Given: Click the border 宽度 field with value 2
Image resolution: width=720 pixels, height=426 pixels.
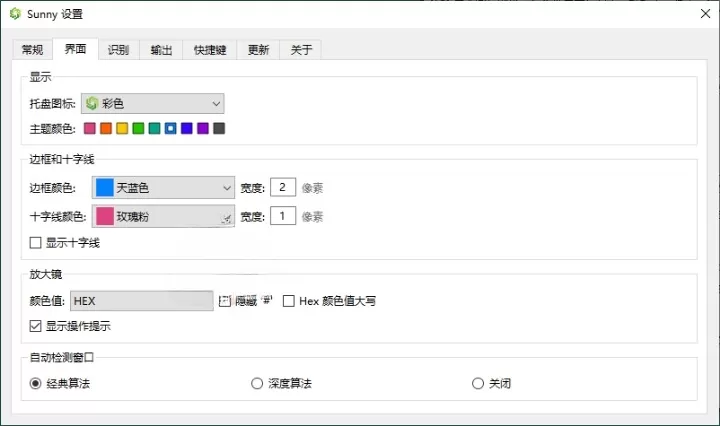Looking at the screenshot, I should pos(283,187).
